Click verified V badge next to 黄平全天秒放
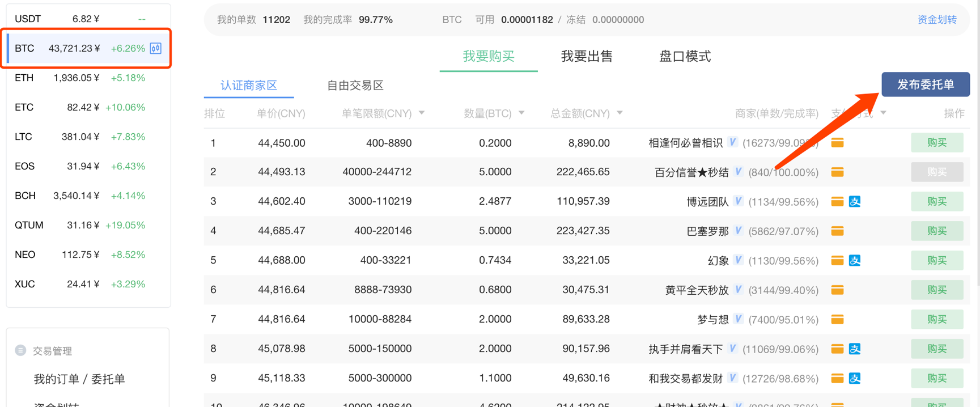 [738, 289]
